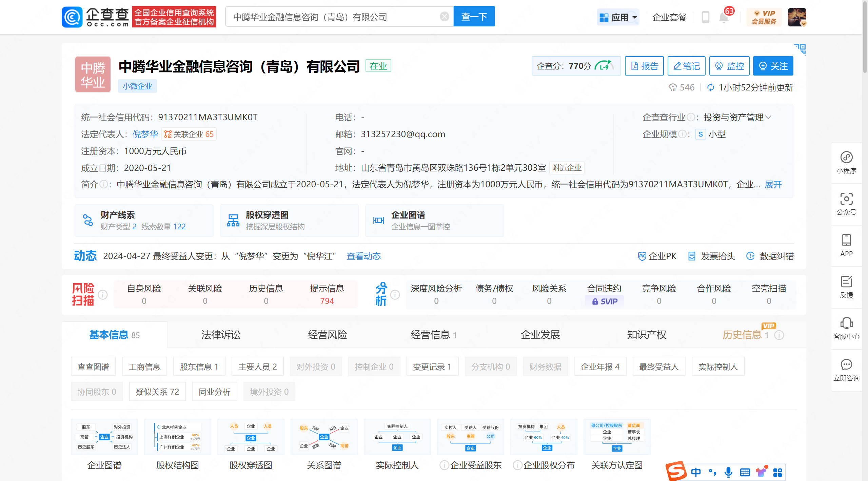Switch to 知识产权 tab
Screen dimensions: 868x481
647,335
